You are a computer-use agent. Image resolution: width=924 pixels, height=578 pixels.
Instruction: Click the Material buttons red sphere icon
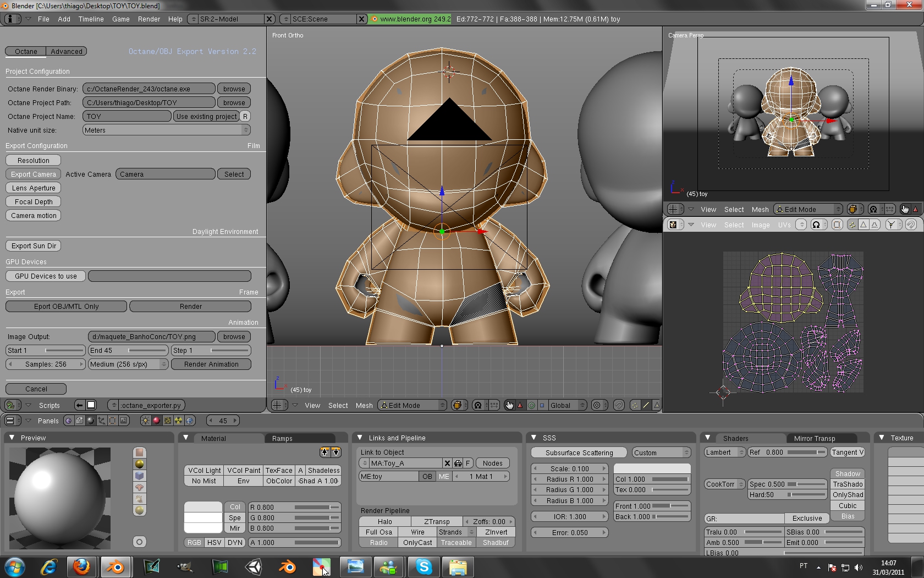[x=156, y=421]
